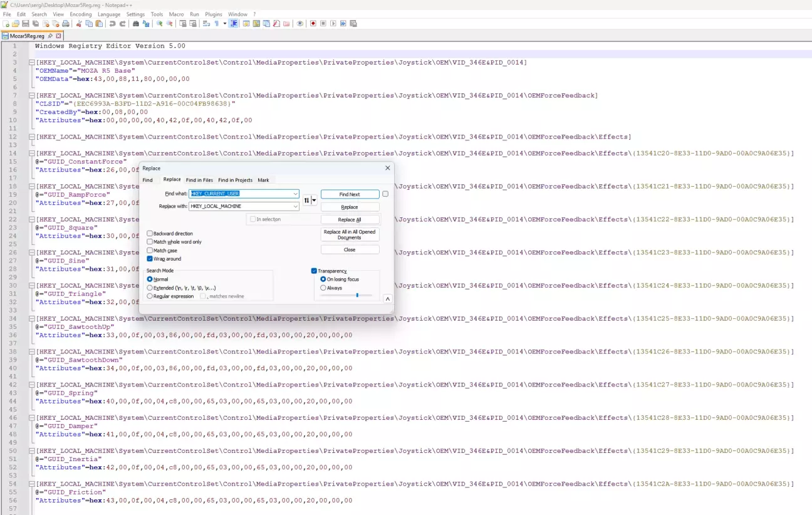Collapse the fold at line 54
The height and width of the screenshot is (515, 812).
click(x=31, y=484)
